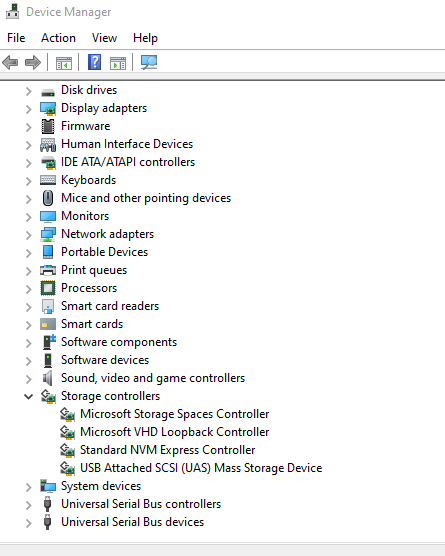Image resolution: width=445 pixels, height=556 pixels.
Task: Click the Keyboards category icon
Action: (x=48, y=180)
